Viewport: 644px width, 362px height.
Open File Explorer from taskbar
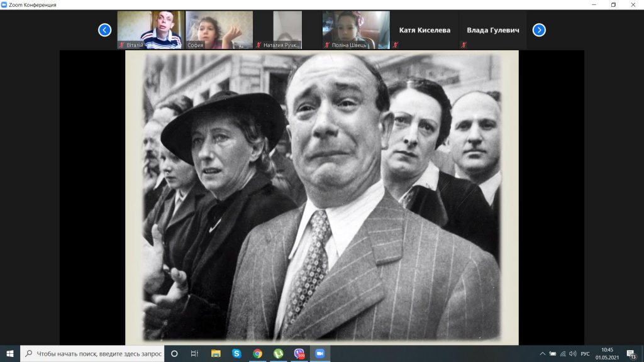(216, 353)
